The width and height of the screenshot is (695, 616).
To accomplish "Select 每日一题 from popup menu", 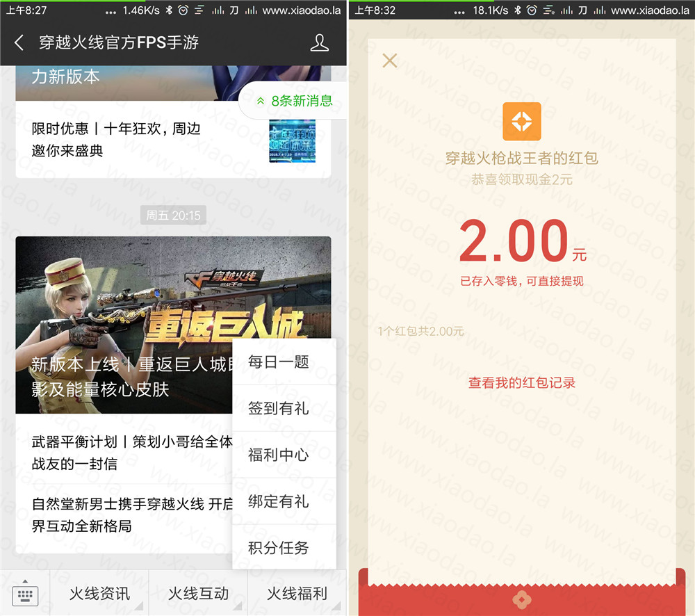I will (x=284, y=362).
